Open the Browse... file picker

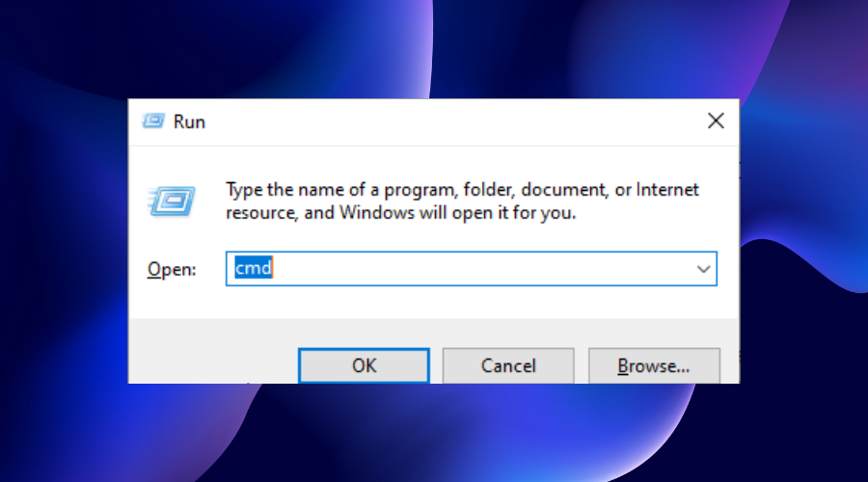[654, 365]
